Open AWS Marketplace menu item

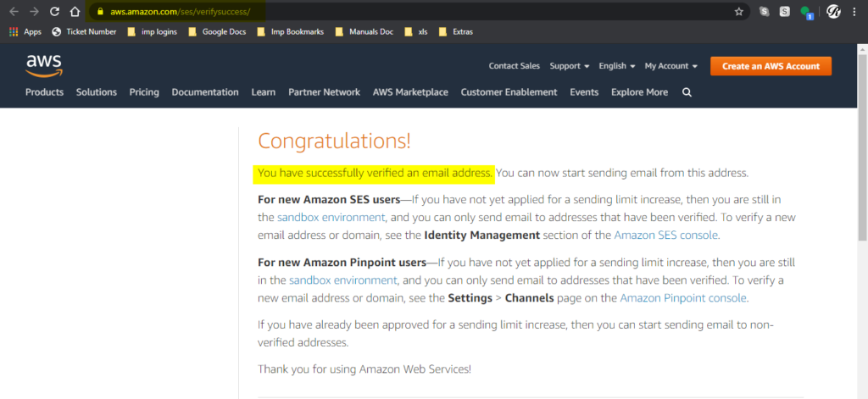(x=410, y=92)
